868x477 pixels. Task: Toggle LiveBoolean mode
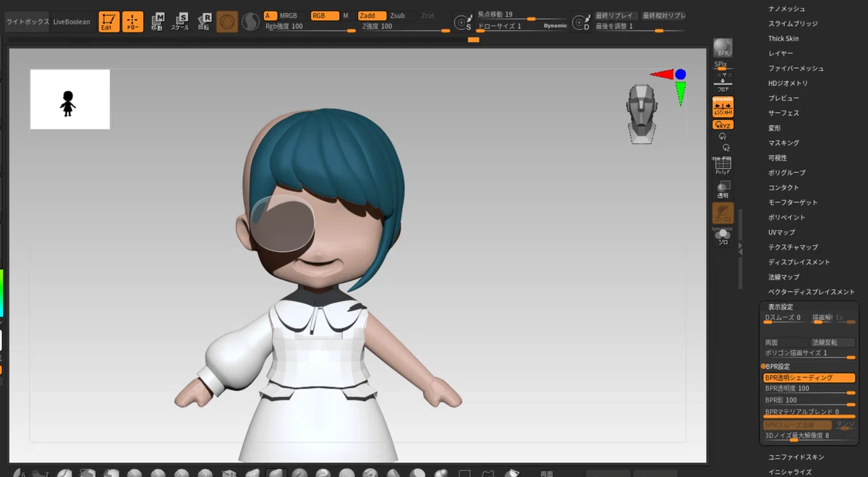pos(72,22)
